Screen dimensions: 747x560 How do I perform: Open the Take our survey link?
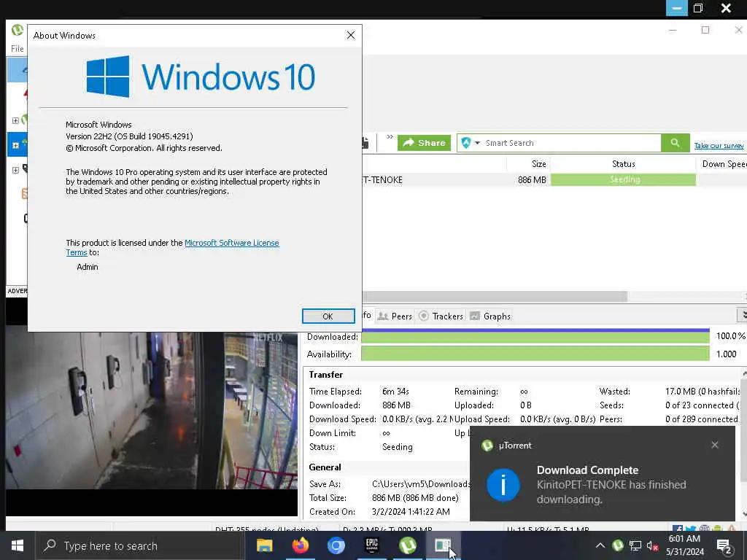coord(719,146)
